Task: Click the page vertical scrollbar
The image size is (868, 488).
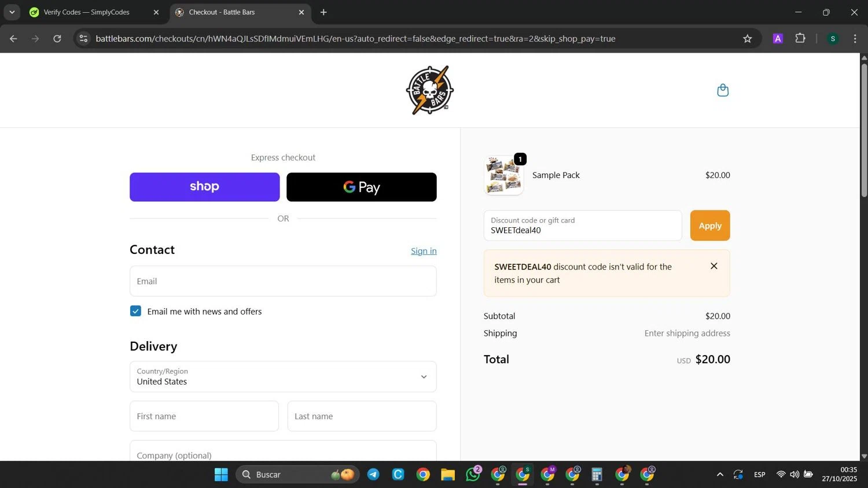Action: pos(864,130)
